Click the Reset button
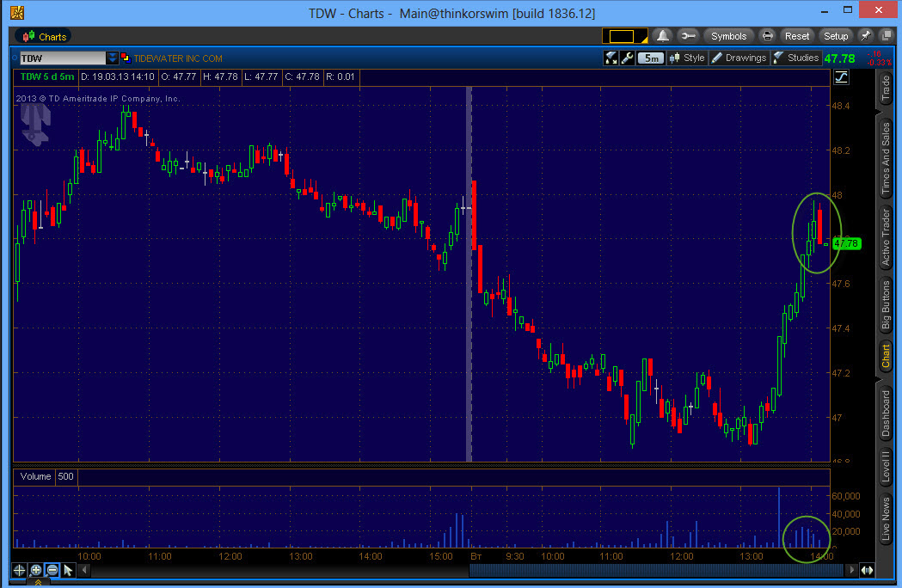 pos(797,36)
